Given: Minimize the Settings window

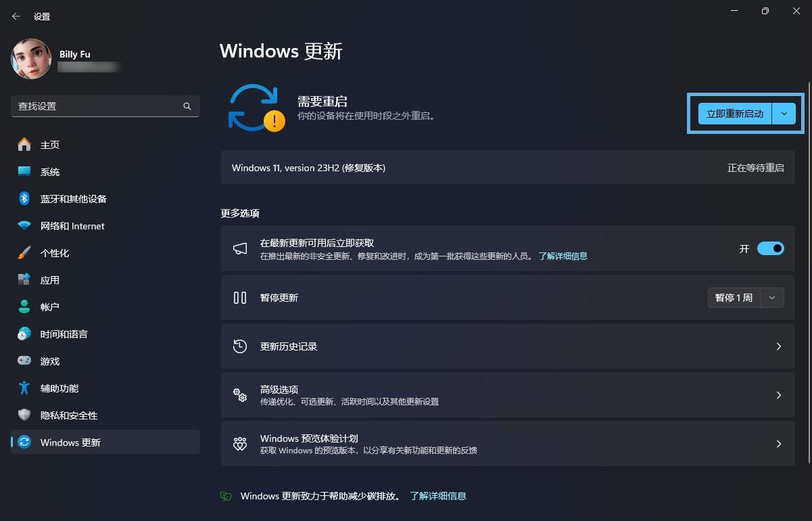Looking at the screenshot, I should pyautogui.click(x=734, y=11).
